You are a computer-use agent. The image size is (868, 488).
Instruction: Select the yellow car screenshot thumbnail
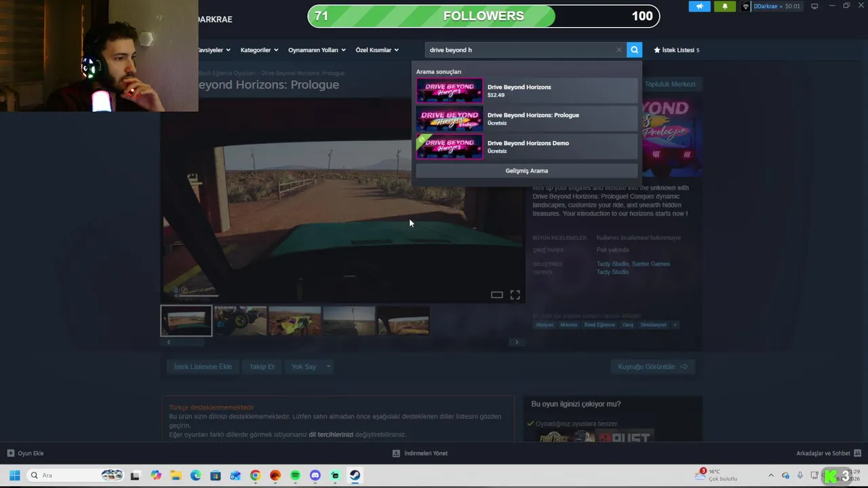pos(294,321)
